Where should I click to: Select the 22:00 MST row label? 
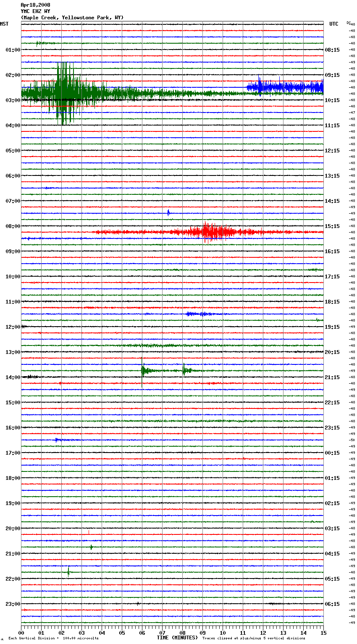13,579
